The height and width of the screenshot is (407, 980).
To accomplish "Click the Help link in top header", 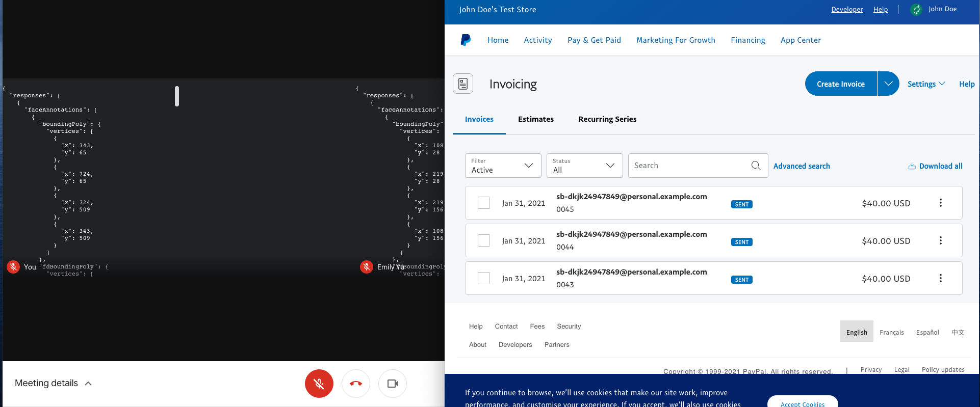I will (x=880, y=9).
